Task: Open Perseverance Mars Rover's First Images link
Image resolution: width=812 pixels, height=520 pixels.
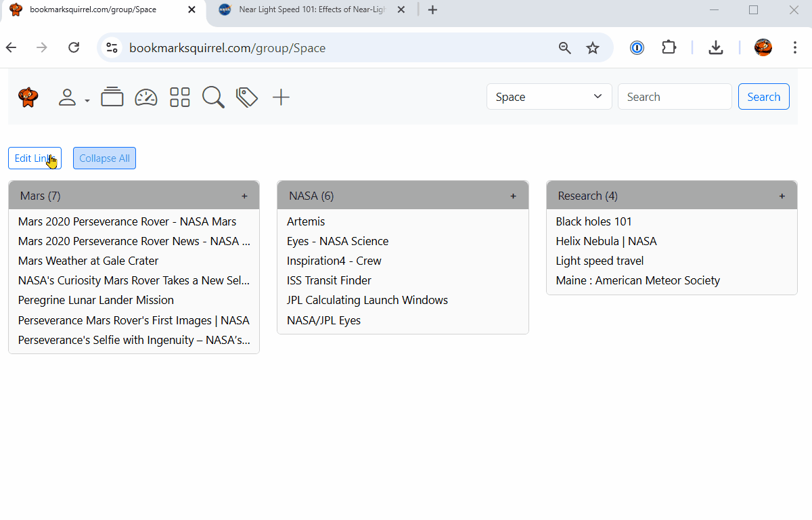Action: 134,320
